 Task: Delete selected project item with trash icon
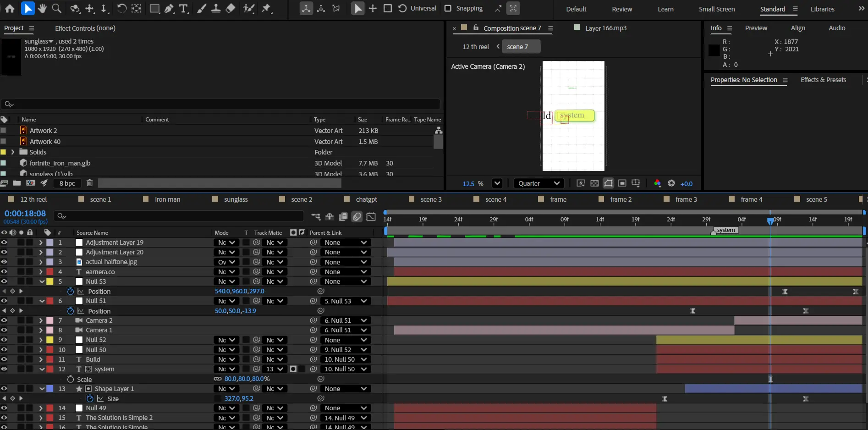click(x=90, y=183)
